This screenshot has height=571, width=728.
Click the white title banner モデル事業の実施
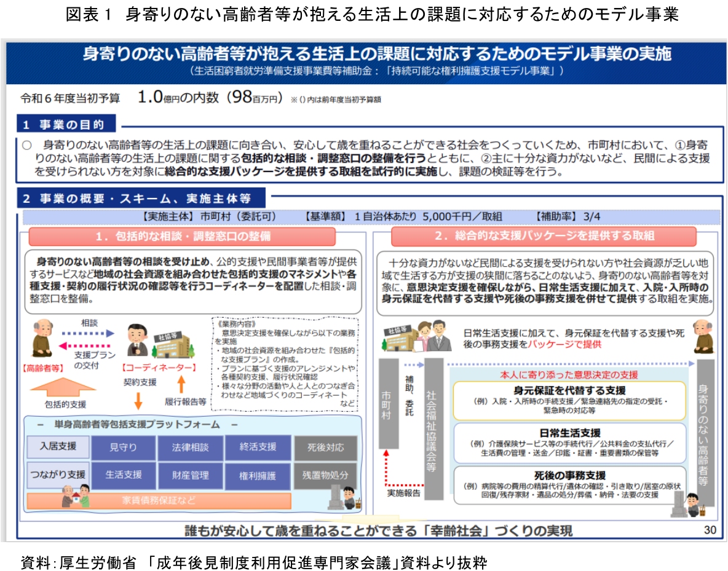[x=376, y=54]
